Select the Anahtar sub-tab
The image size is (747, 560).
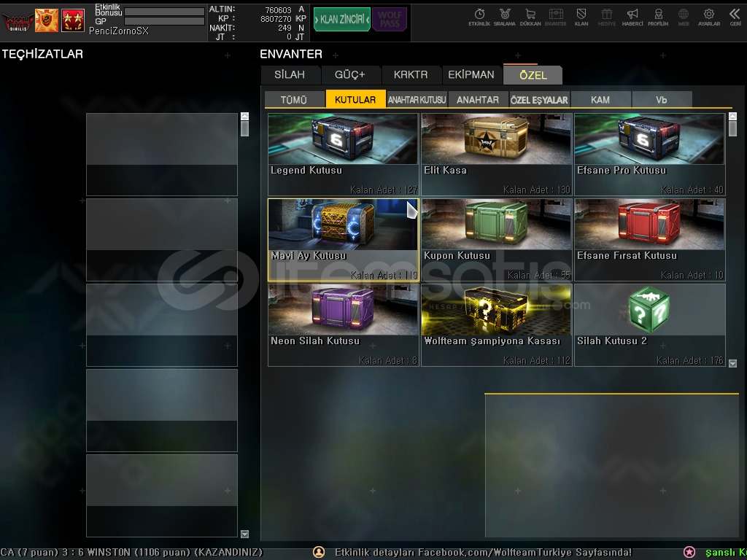click(478, 99)
